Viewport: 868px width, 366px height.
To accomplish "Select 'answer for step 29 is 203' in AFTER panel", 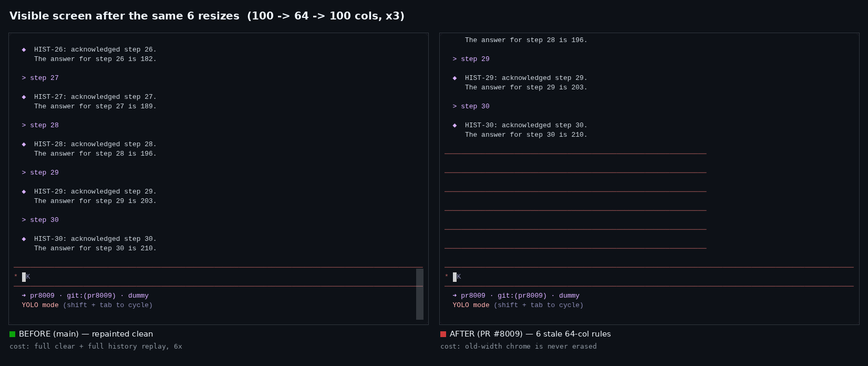I will [x=532, y=87].
